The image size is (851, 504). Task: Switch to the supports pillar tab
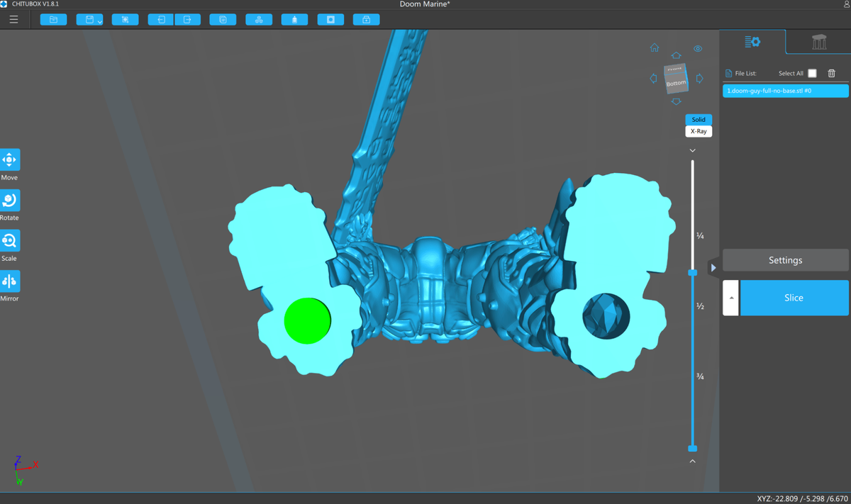click(818, 43)
